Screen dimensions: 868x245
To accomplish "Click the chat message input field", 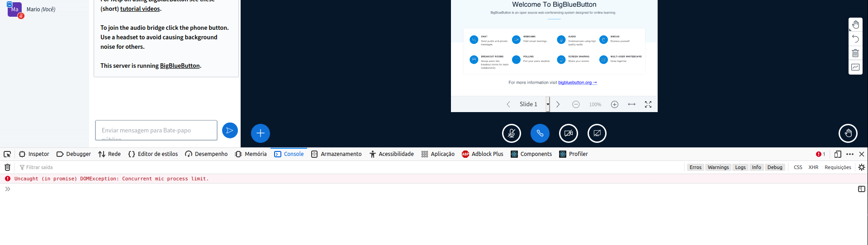I will click(157, 130).
